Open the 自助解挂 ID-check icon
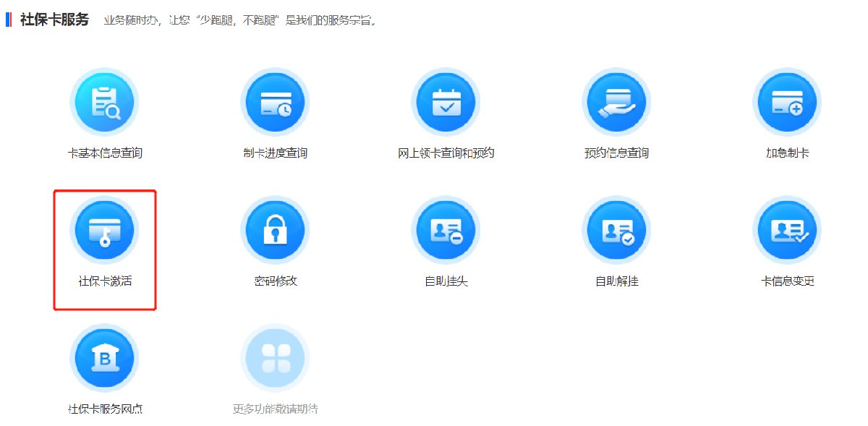This screenshot has height=426, width=868. [x=617, y=230]
